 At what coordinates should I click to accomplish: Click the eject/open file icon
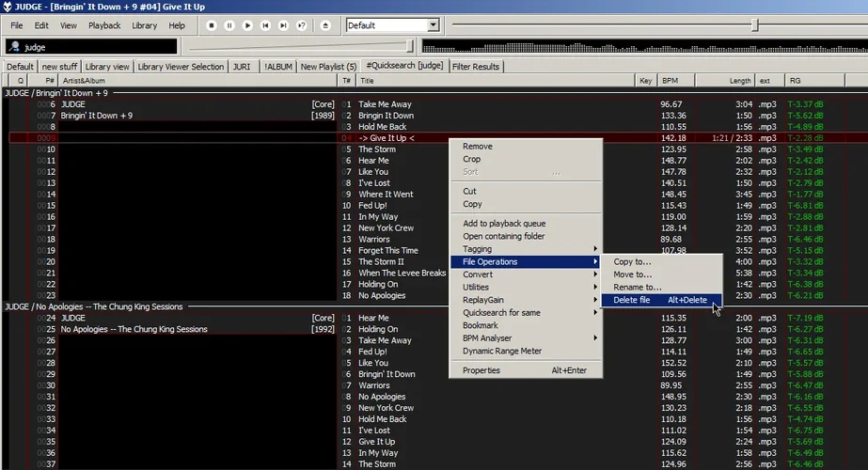325,25
